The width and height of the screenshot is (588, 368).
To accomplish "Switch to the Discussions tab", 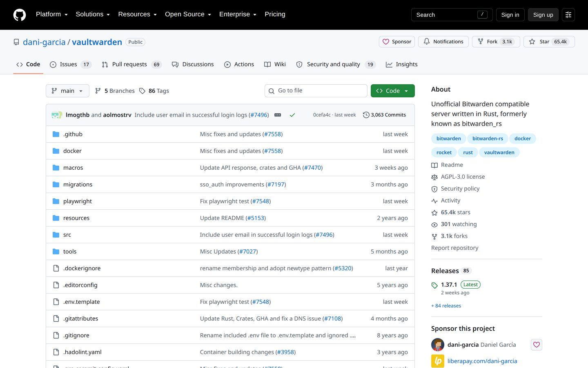I will click(193, 65).
